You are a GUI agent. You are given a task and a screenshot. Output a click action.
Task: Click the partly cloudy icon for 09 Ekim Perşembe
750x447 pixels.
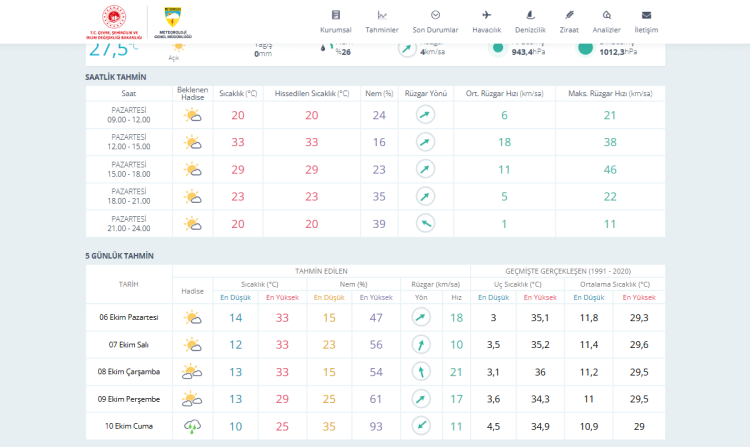192,399
